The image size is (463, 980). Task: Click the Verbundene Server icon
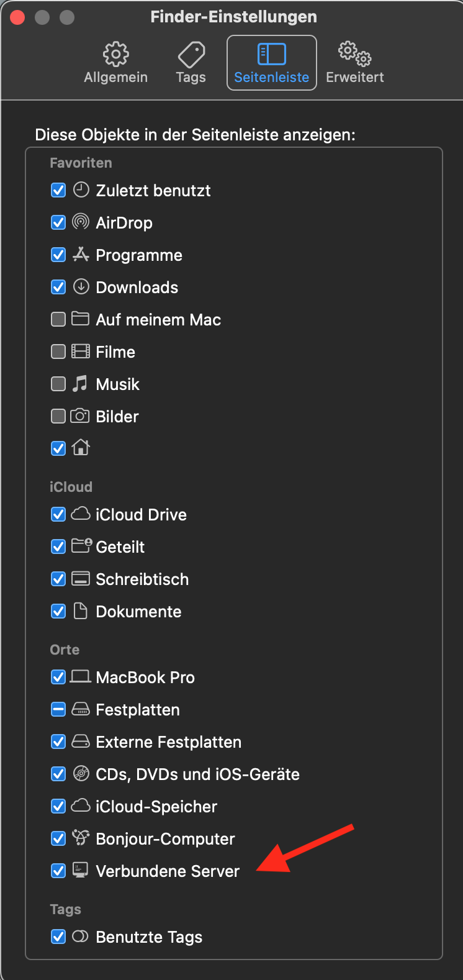pos(81,871)
